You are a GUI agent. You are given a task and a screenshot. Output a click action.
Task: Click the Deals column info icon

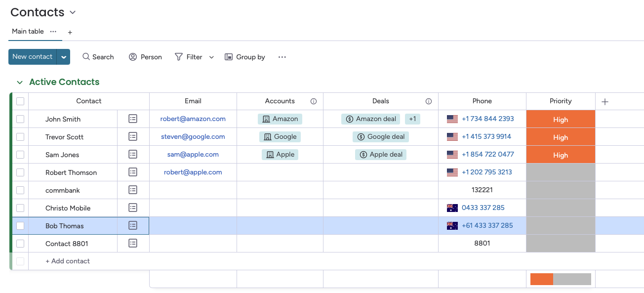point(429,101)
